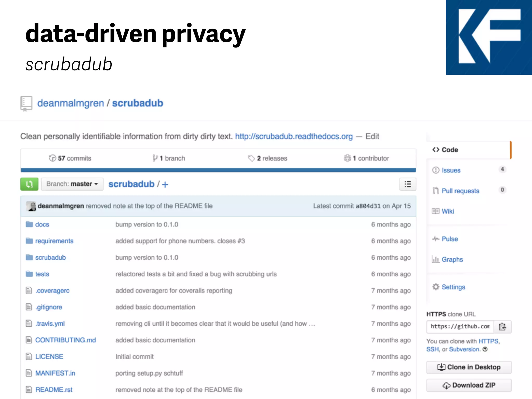The image size is (532, 399).
Task: Open the Branch: master dropdown
Action: pos(72,184)
